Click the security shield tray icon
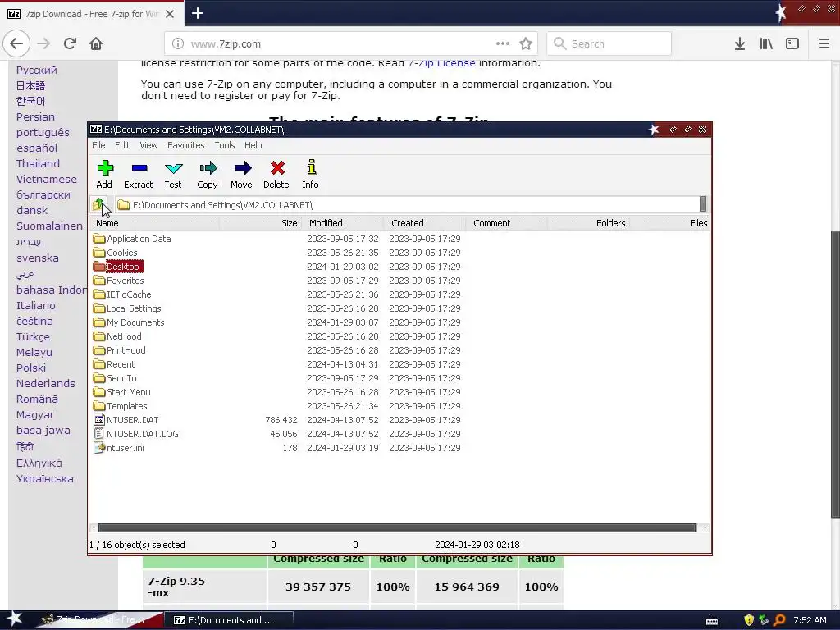840x630 pixels. pyautogui.click(x=748, y=620)
